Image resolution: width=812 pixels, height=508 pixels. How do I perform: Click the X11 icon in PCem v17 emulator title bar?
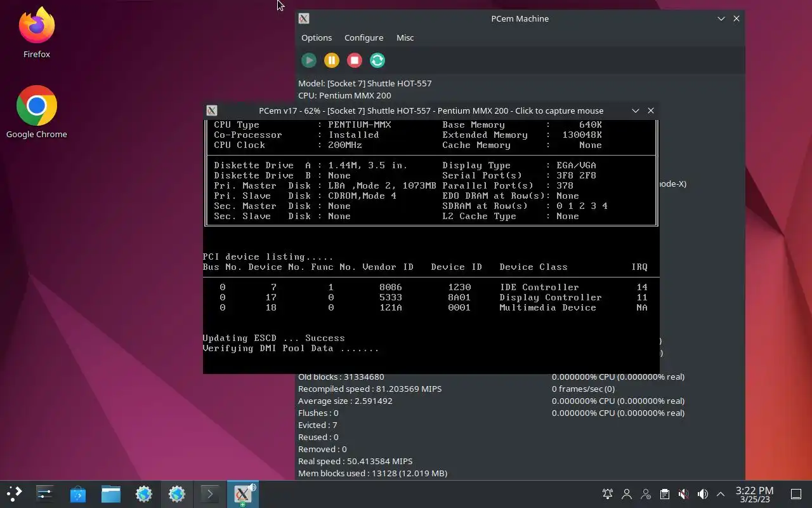[212, 110]
